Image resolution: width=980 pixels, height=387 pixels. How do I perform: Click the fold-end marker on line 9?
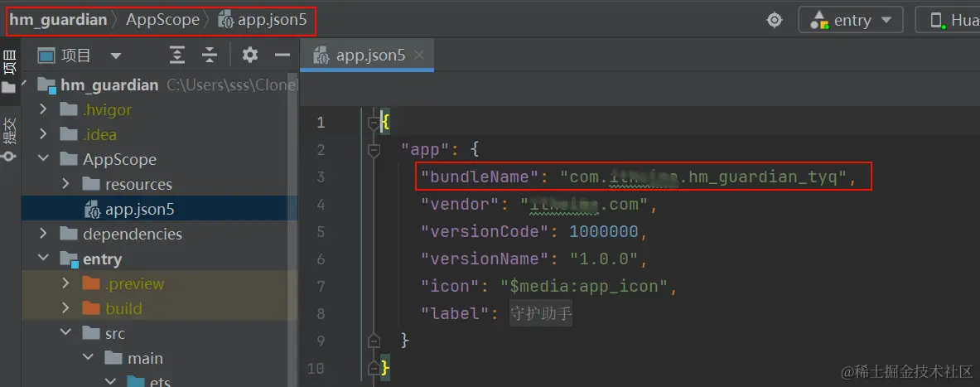coord(374,341)
